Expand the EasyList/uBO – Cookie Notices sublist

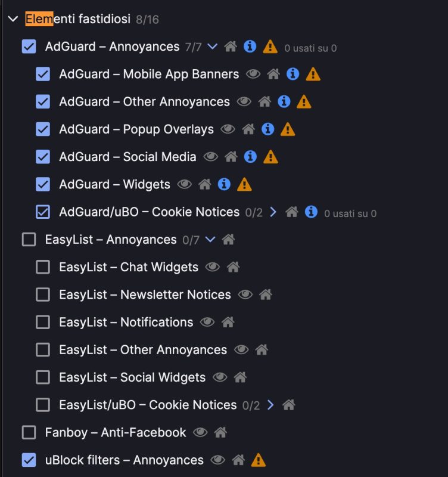[270, 405]
